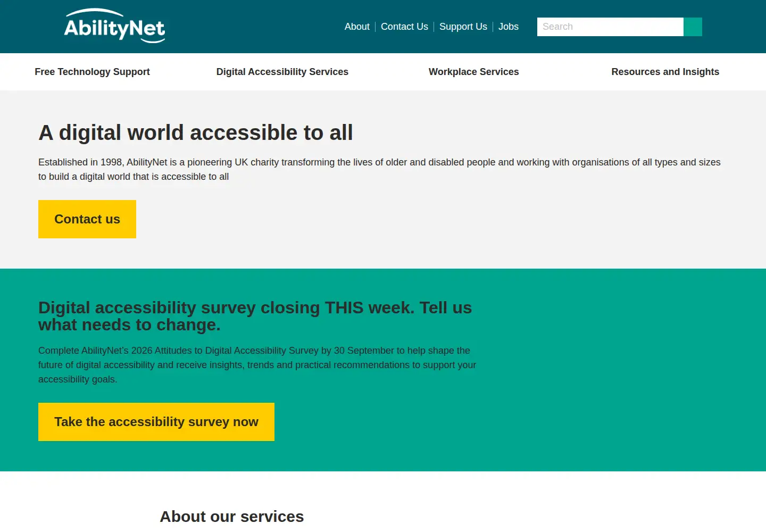
Task: Focus the Search input field
Action: coord(610,27)
